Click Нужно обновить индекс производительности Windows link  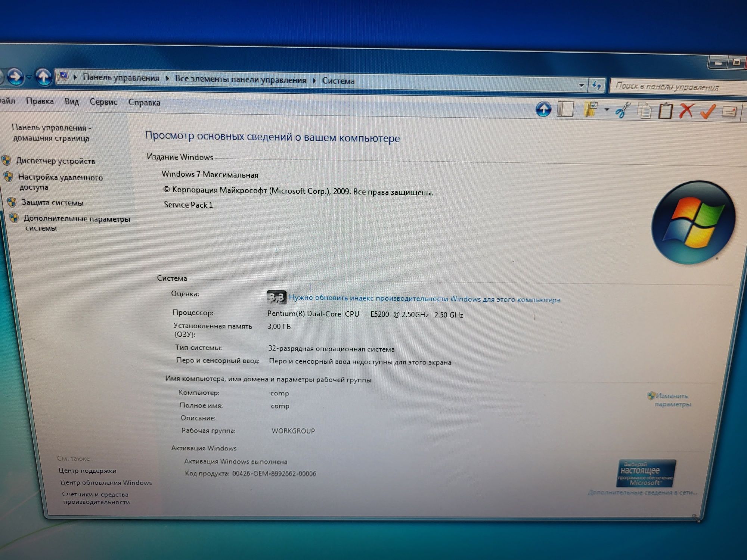click(x=424, y=299)
